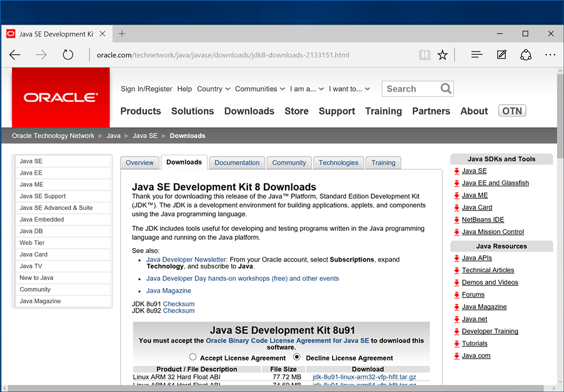Click Sign In/Register link
Viewport: 564px width, 392px height.
(x=146, y=89)
